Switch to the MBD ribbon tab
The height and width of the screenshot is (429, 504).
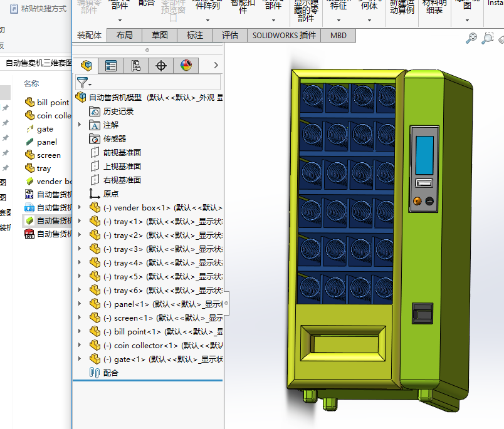point(339,36)
